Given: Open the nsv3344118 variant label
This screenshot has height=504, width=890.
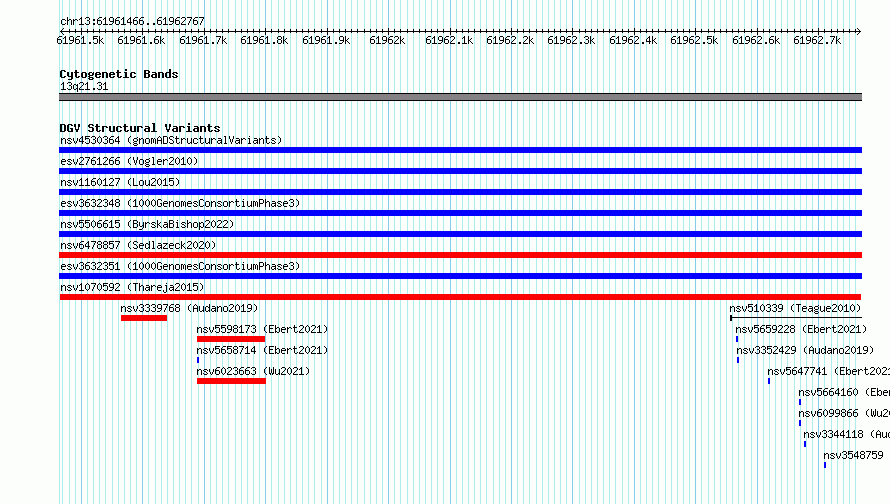Looking at the screenshot, I should coord(846,434).
